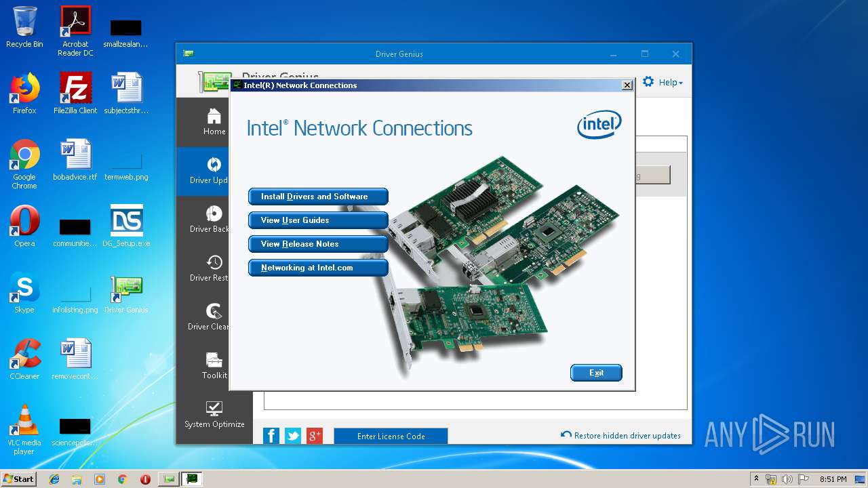Open Driver Genius desktop shortcut
The height and width of the screenshot is (488, 868).
click(x=126, y=293)
